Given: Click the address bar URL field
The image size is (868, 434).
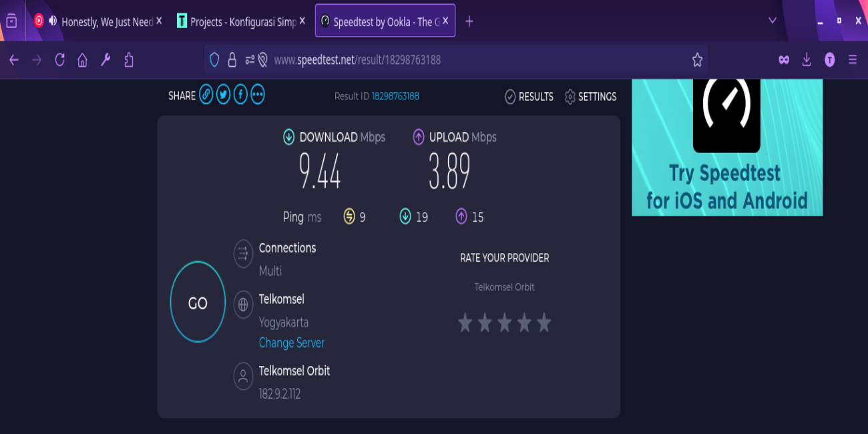Looking at the screenshot, I should (467, 60).
